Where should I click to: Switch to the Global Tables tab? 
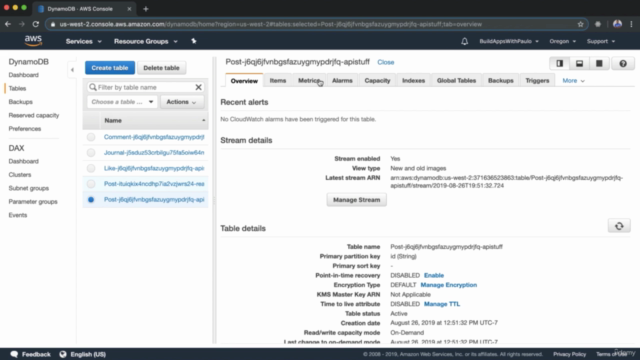[456, 81]
